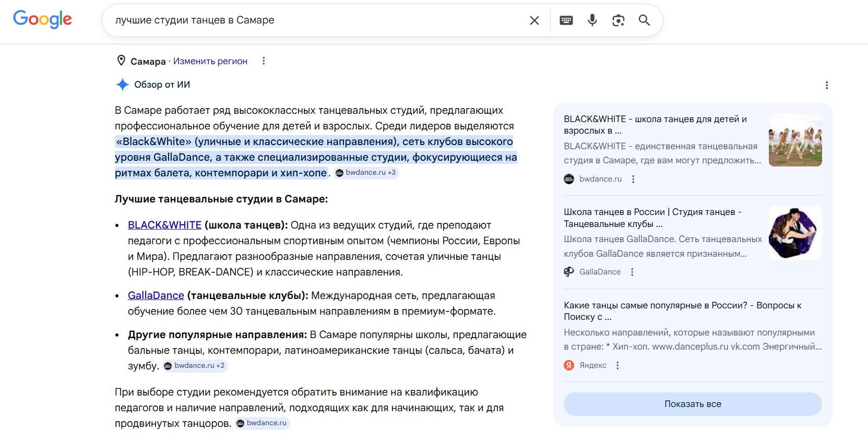This screenshot has width=868, height=443.
Task: Start voice search with microphone icon
Action: 592,20
